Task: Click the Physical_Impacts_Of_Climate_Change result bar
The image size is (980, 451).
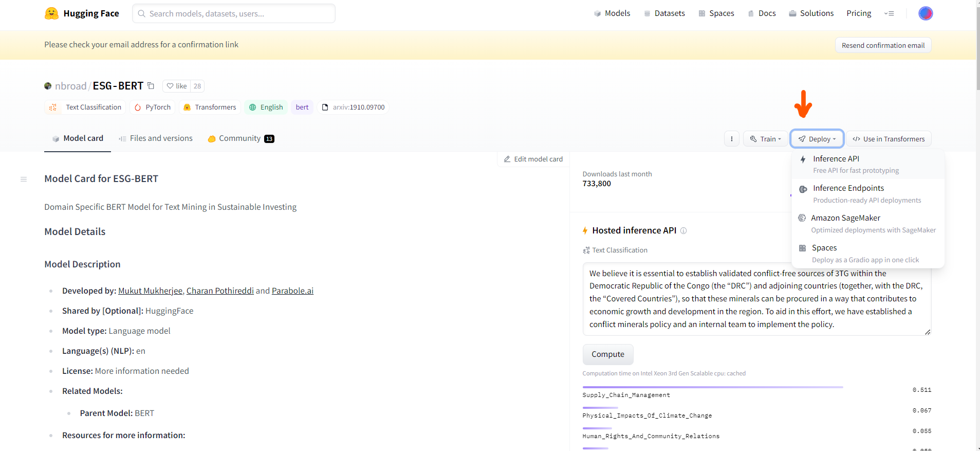Action: click(600, 408)
